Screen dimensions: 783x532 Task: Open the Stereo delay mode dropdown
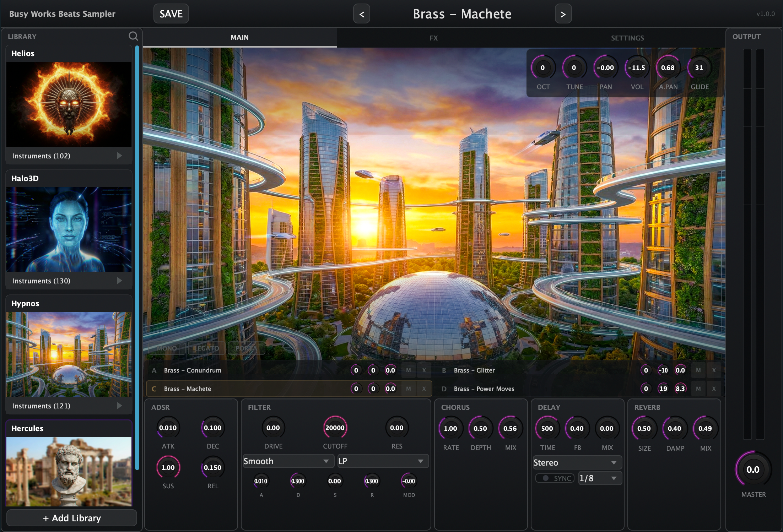tap(577, 462)
